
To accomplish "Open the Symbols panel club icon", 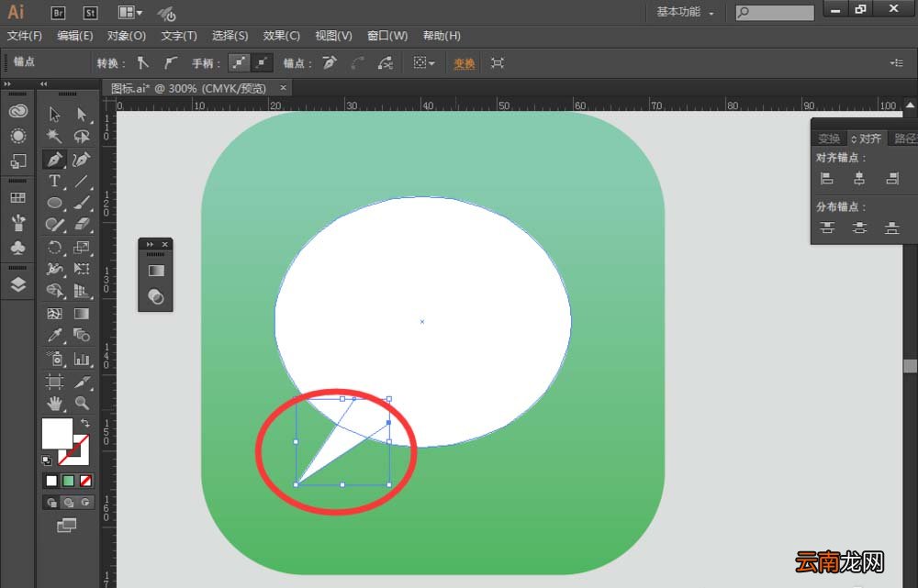I will click(18, 248).
